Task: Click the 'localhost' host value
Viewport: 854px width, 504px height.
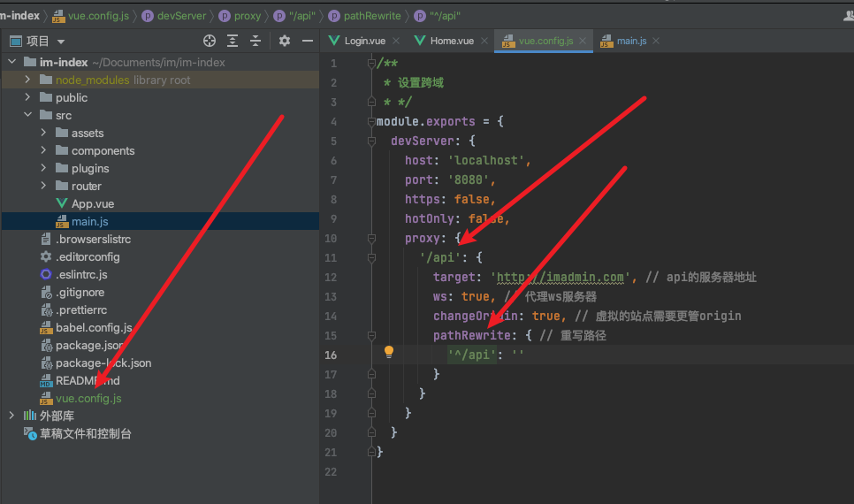Action: [486, 160]
